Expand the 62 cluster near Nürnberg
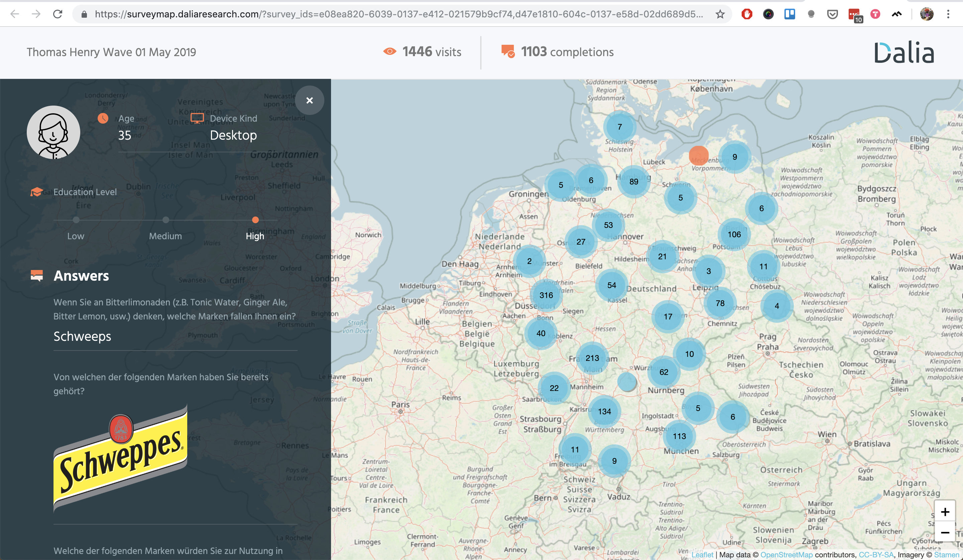Viewport: 963px width, 560px height. pyautogui.click(x=664, y=372)
